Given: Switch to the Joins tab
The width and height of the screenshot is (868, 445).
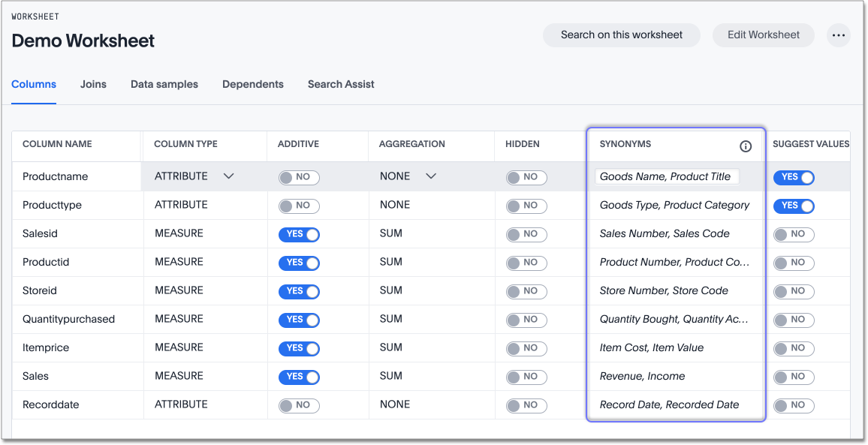Looking at the screenshot, I should pyautogui.click(x=93, y=84).
